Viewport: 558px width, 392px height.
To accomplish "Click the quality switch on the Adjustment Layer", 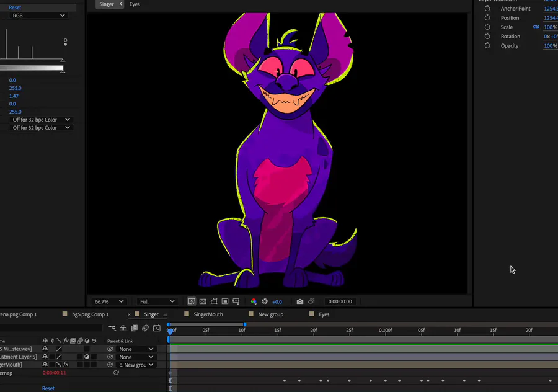I will tap(59, 357).
